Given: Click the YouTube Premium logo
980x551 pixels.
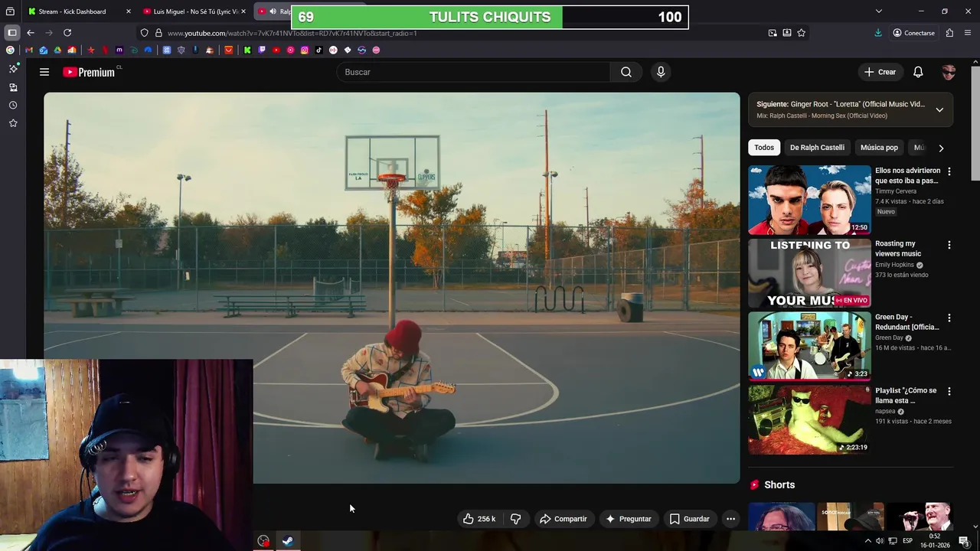Looking at the screenshot, I should pos(89,72).
